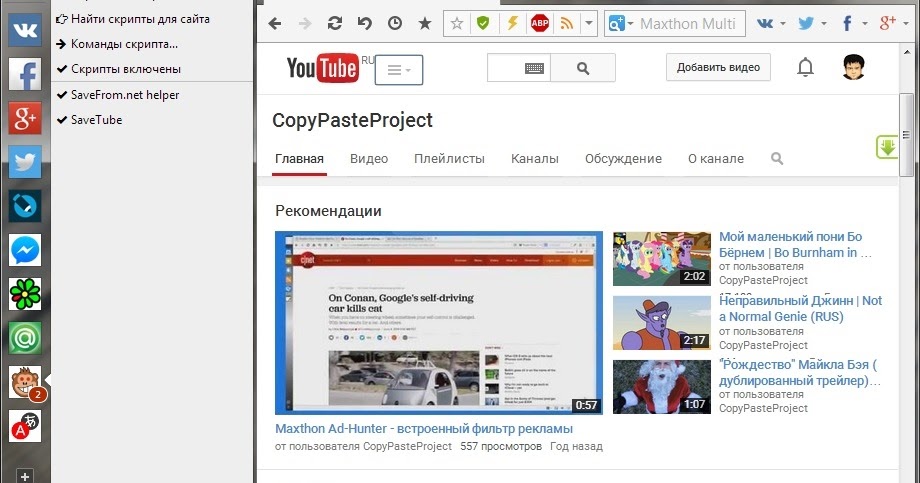
Task: Open the YouTube notifications bell
Action: pos(805,67)
